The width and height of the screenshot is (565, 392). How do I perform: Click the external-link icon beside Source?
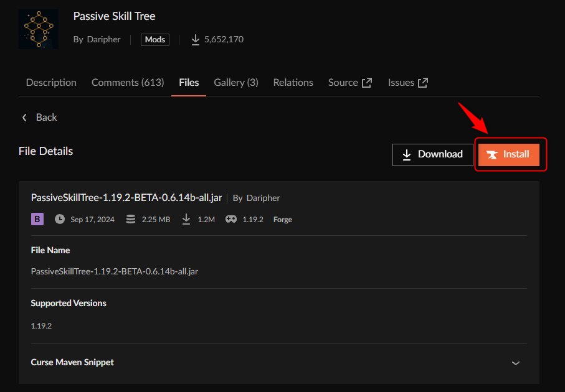point(367,83)
